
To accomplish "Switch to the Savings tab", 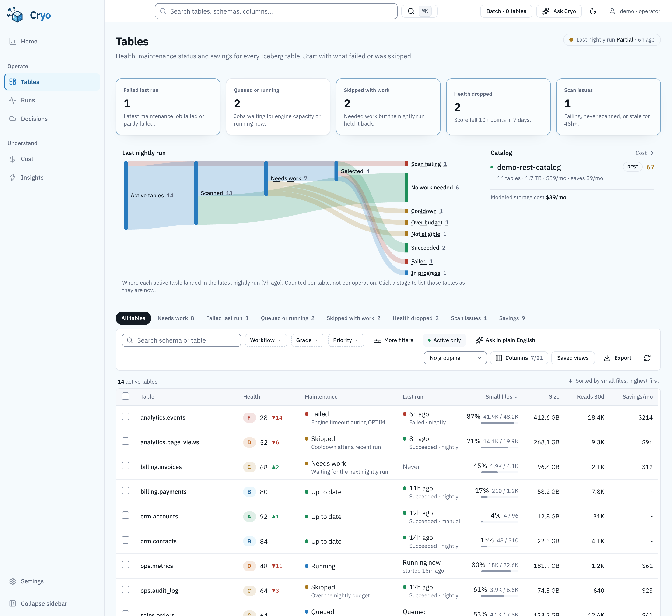I will (x=512, y=318).
